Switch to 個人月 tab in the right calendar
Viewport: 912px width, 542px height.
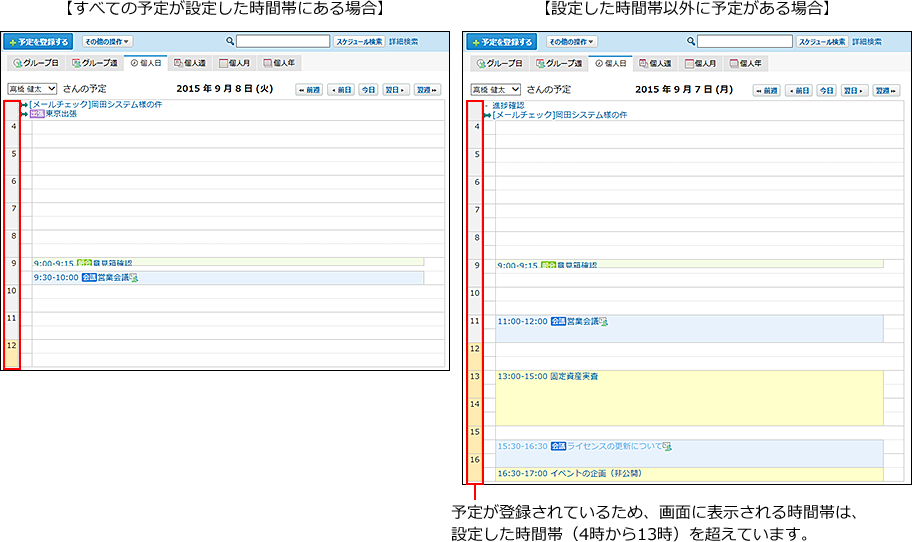point(700,63)
